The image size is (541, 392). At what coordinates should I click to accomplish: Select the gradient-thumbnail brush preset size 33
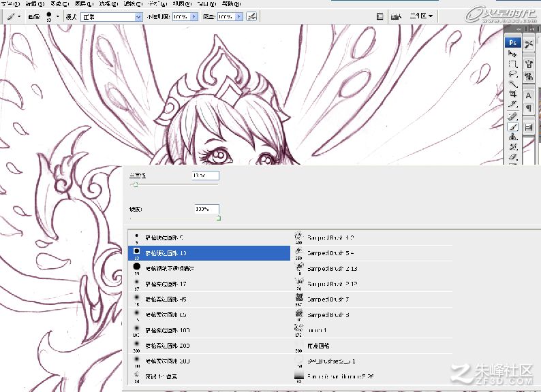[x=372, y=377]
